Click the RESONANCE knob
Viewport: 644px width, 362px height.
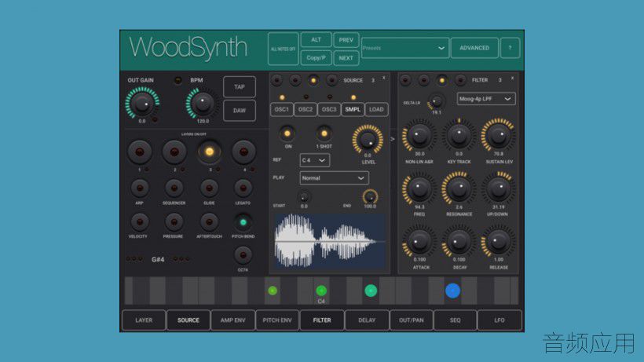(459, 188)
